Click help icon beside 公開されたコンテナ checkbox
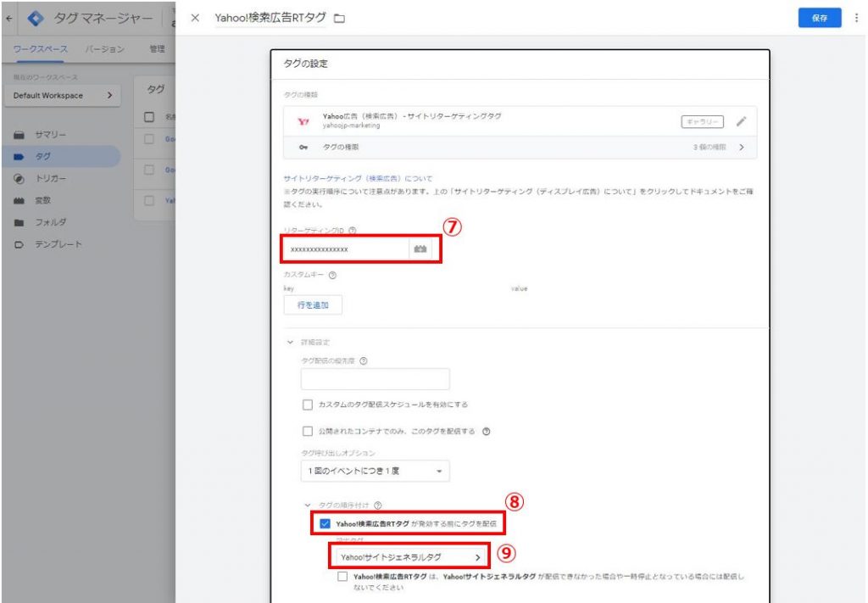 click(x=486, y=432)
